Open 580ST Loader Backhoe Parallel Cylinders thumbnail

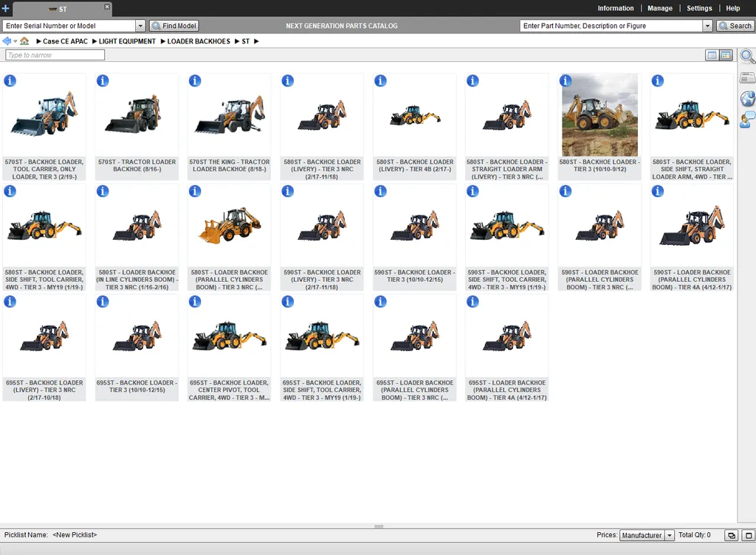[230, 226]
